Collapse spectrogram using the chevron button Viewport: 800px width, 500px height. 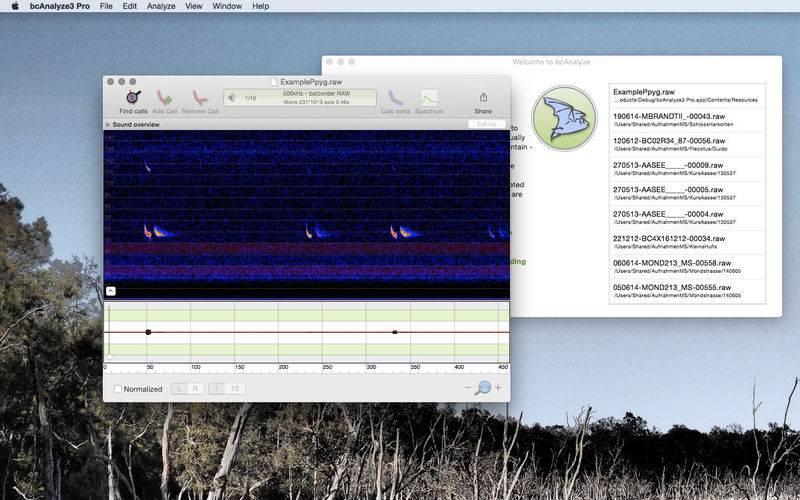pos(110,291)
